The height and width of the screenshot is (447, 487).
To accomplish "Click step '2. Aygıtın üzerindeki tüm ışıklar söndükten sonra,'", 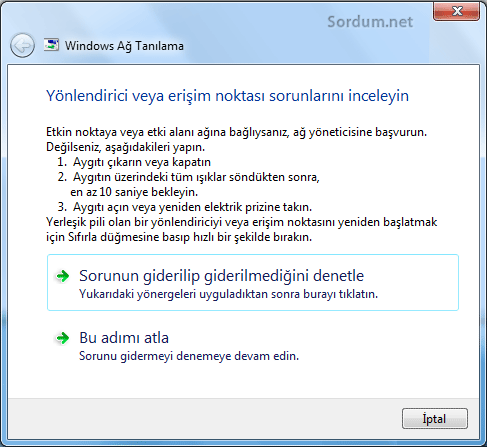I will (x=188, y=177).
